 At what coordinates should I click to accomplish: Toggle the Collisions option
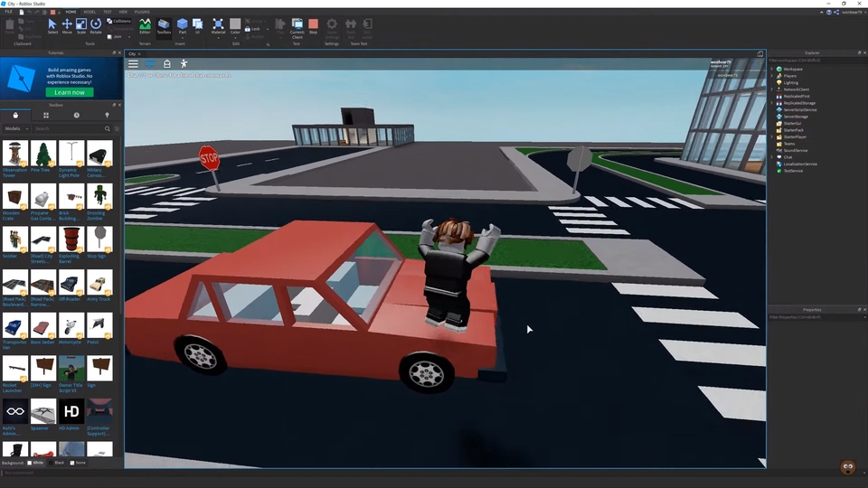tap(119, 21)
